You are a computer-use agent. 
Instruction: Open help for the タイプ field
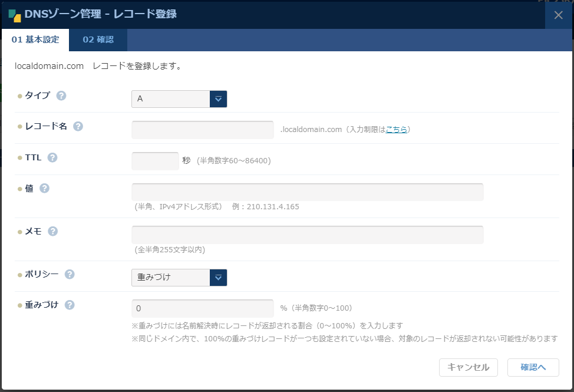[x=61, y=95]
